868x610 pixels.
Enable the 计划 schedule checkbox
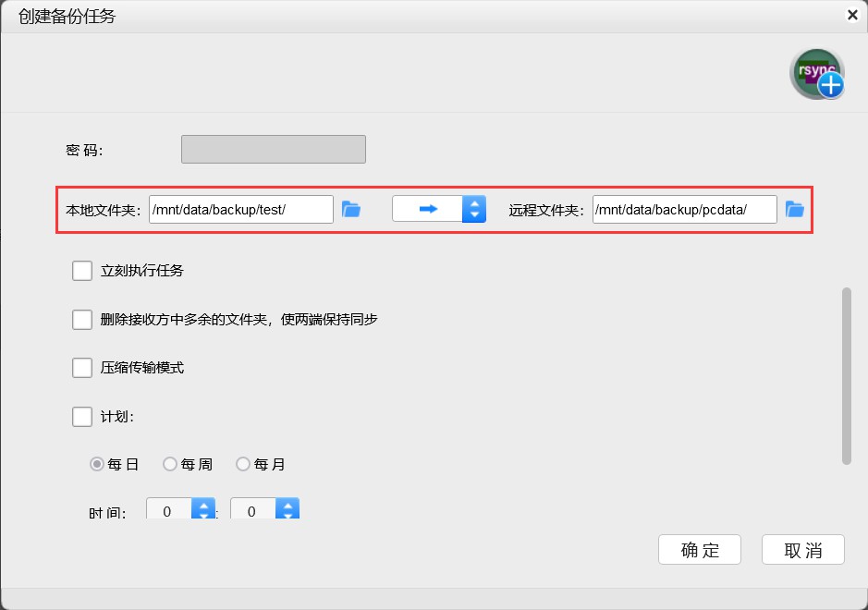click(81, 417)
